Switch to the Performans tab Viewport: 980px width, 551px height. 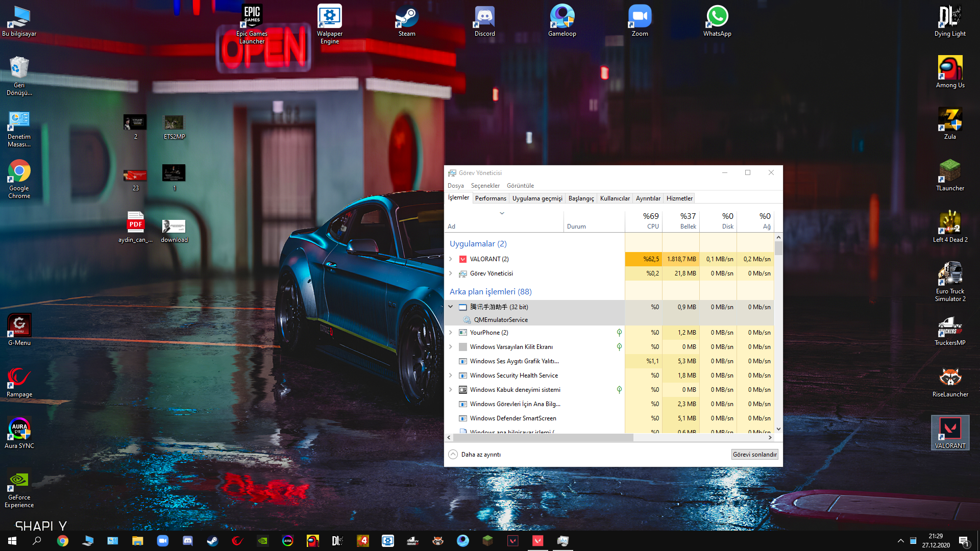[490, 198]
